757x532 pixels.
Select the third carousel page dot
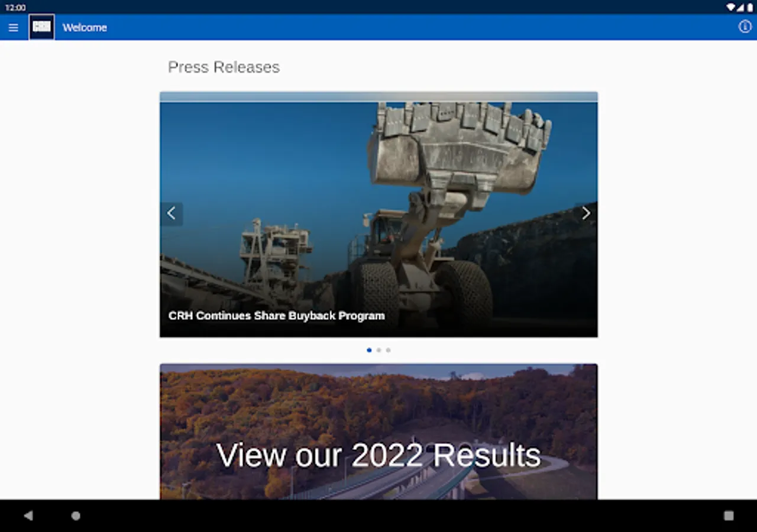388,350
